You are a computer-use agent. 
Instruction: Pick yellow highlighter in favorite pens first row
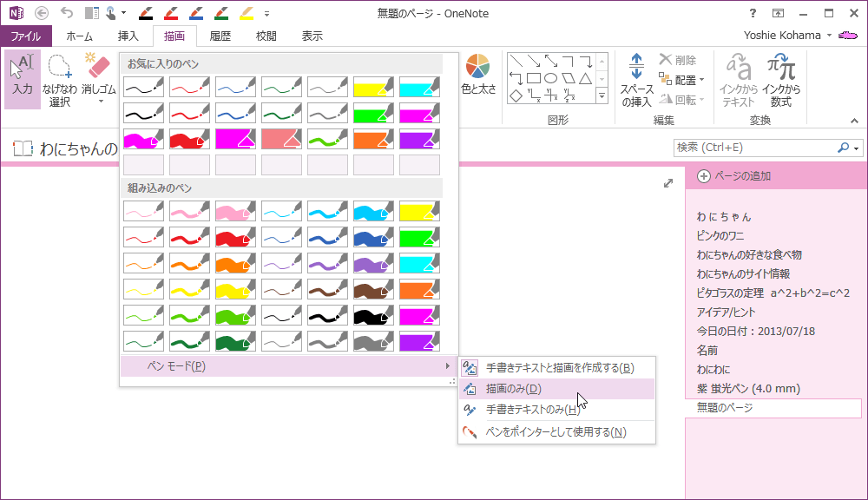[x=373, y=87]
